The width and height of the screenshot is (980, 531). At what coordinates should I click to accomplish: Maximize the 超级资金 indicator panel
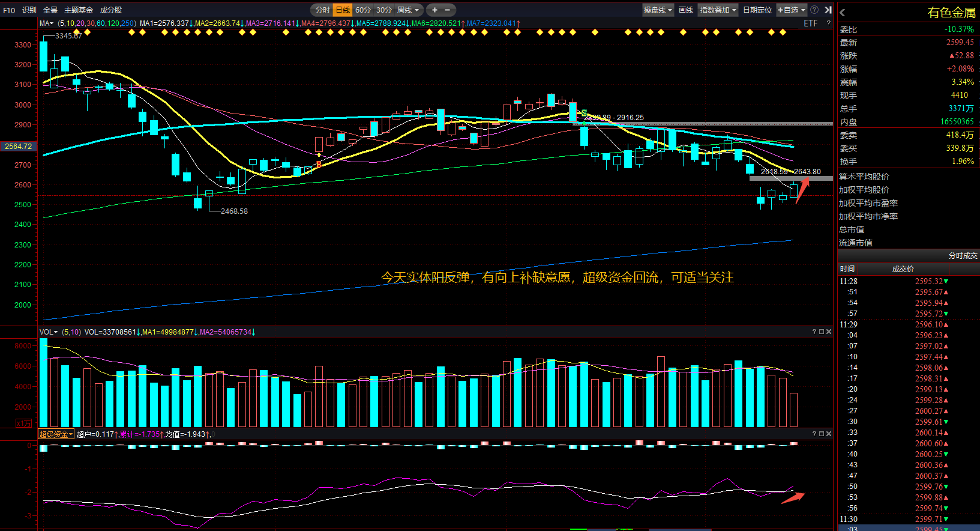(822, 434)
